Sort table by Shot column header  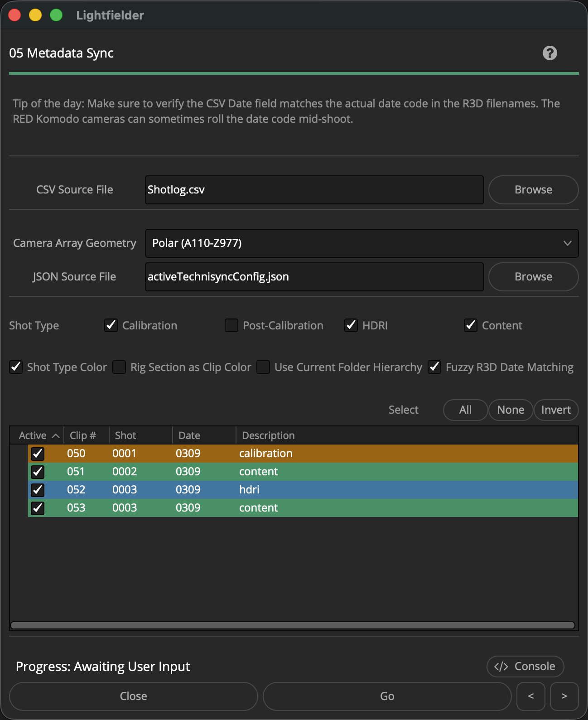(141, 435)
